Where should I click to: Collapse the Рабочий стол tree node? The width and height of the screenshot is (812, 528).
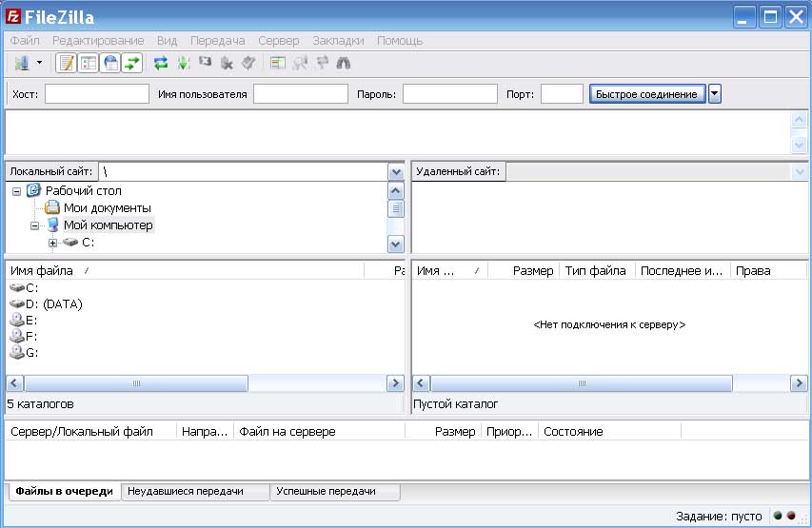pyautogui.click(x=16, y=191)
